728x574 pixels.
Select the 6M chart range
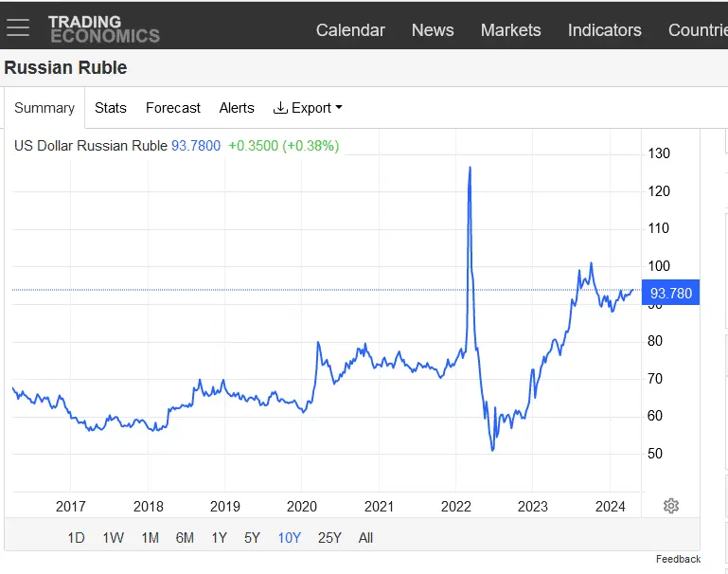pyautogui.click(x=185, y=538)
